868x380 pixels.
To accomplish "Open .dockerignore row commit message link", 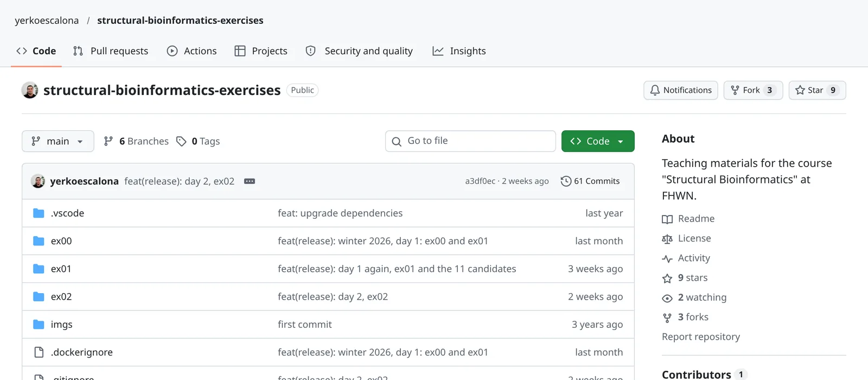I will tap(383, 352).
